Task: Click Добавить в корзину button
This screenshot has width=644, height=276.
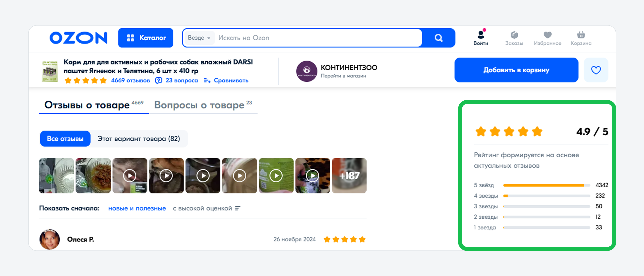Action: [516, 70]
